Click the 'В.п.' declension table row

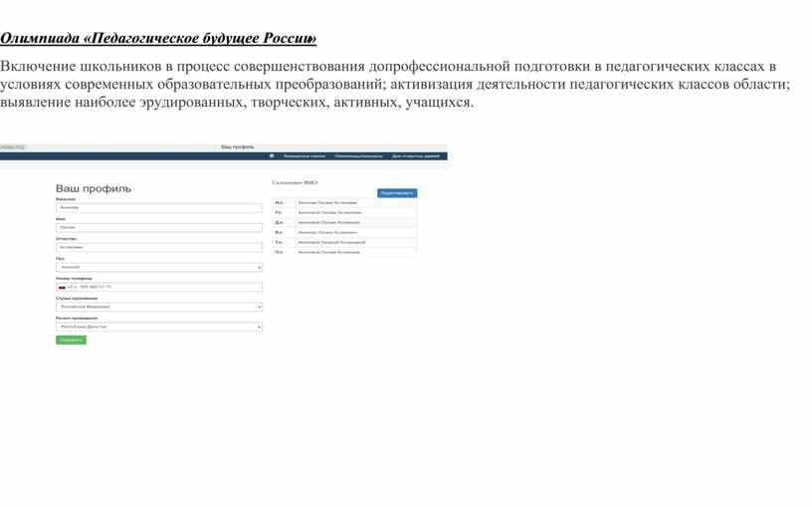[344, 232]
